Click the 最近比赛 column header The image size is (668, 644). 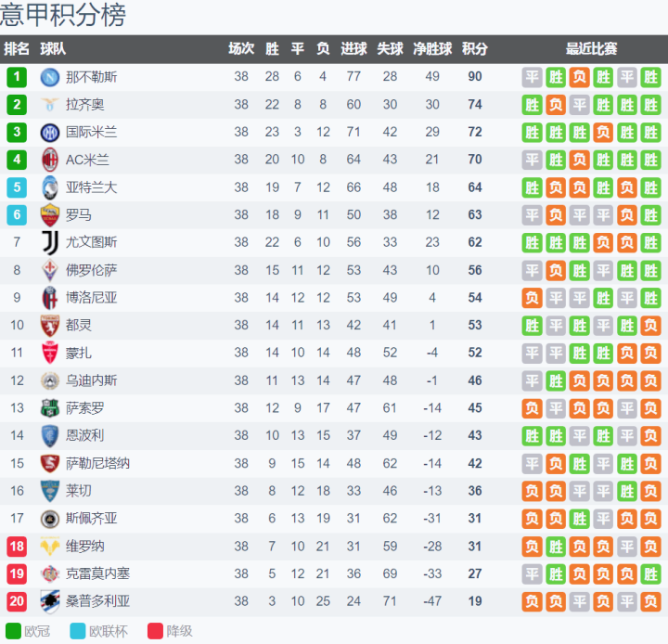(592, 49)
